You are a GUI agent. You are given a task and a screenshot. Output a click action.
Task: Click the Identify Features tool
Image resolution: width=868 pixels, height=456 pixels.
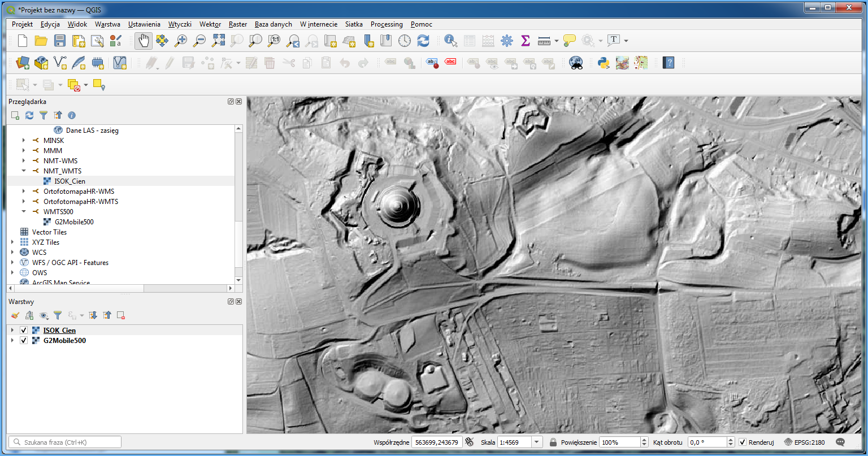450,41
